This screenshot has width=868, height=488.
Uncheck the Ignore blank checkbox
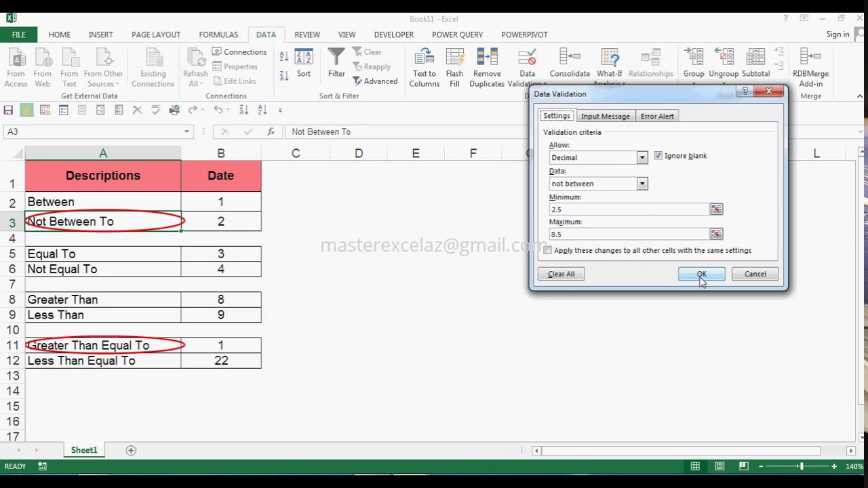pyautogui.click(x=658, y=156)
